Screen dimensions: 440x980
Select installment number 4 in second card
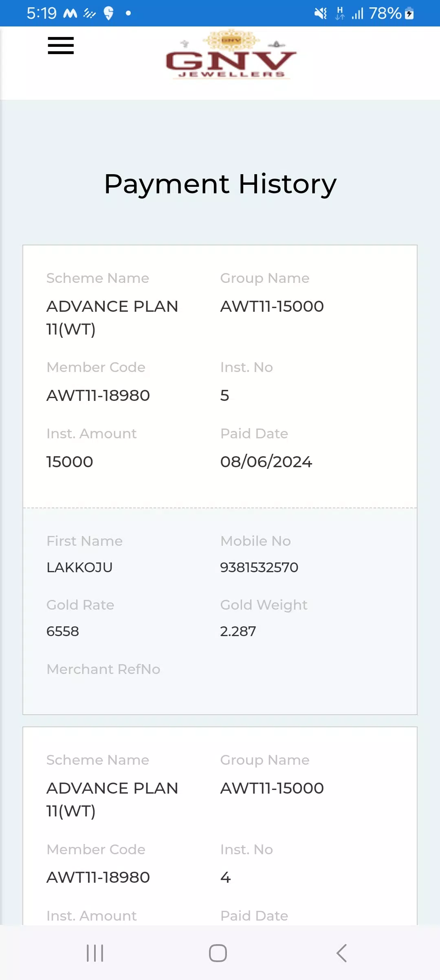pos(225,877)
